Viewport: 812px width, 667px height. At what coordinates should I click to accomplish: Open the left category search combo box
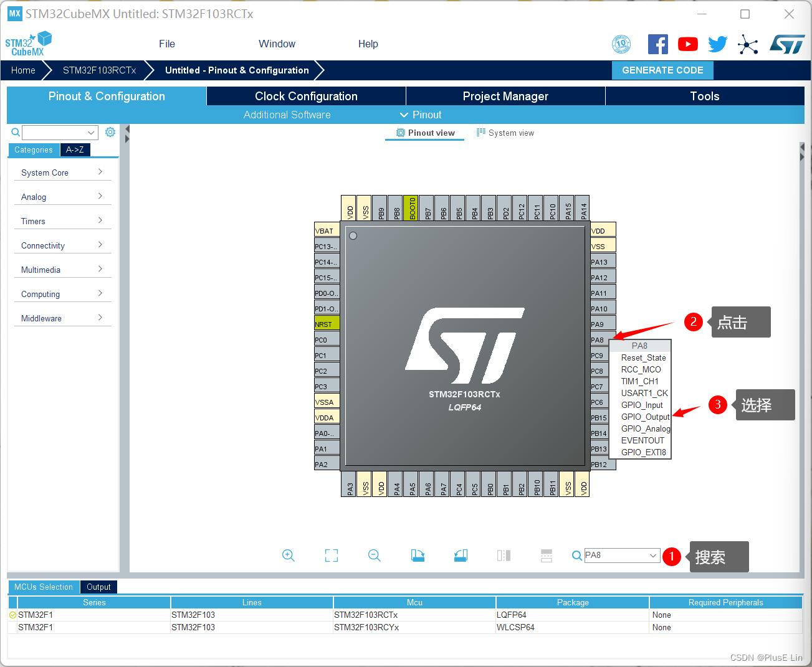(60, 132)
